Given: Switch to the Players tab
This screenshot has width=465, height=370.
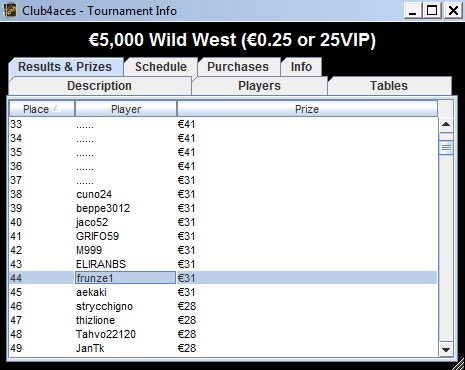Looking at the screenshot, I should (x=259, y=86).
